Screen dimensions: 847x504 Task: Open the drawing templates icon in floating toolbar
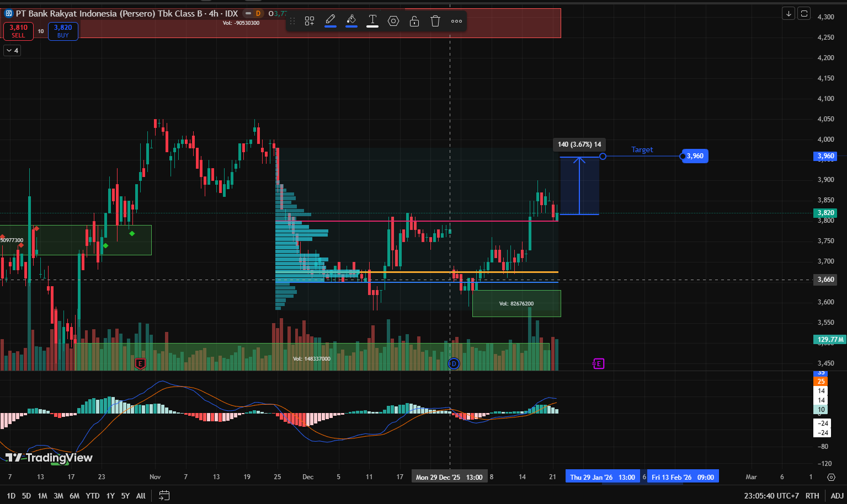[310, 21]
